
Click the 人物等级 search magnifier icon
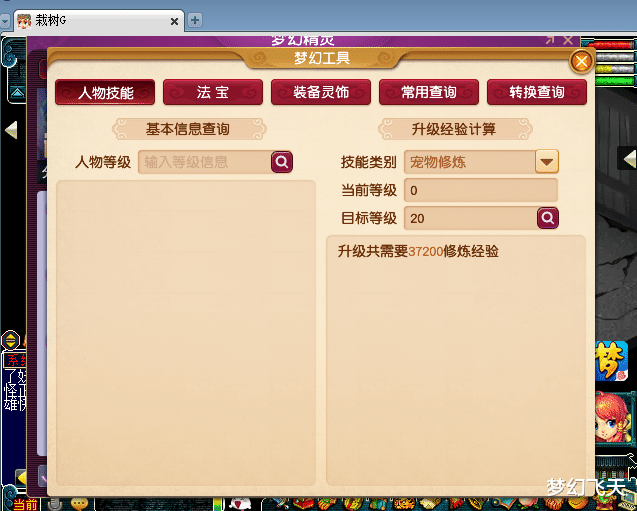(x=282, y=162)
